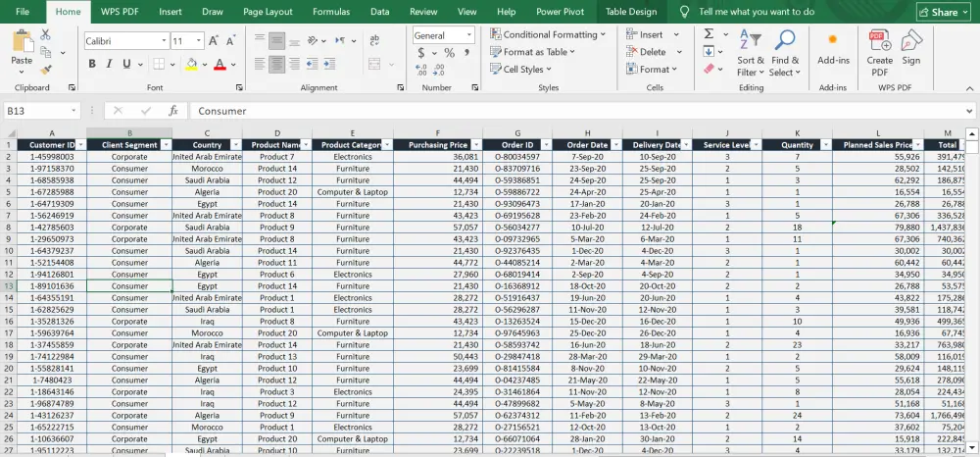Open the Font name Calibri dropdown
The image size is (980, 457).
[x=165, y=40]
